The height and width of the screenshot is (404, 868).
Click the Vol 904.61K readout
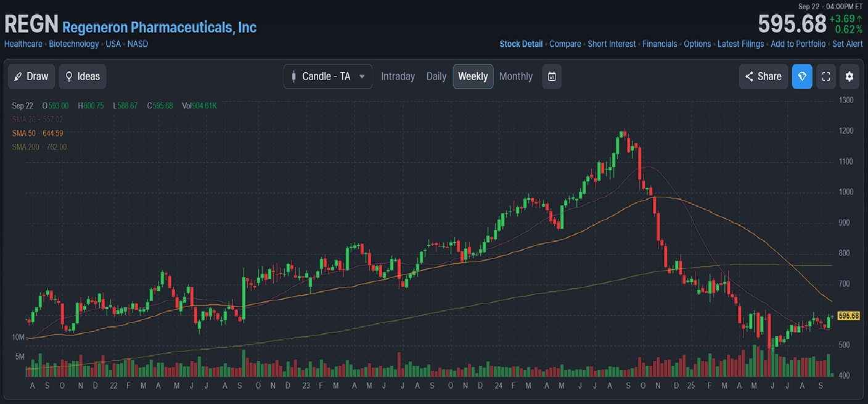click(x=199, y=105)
